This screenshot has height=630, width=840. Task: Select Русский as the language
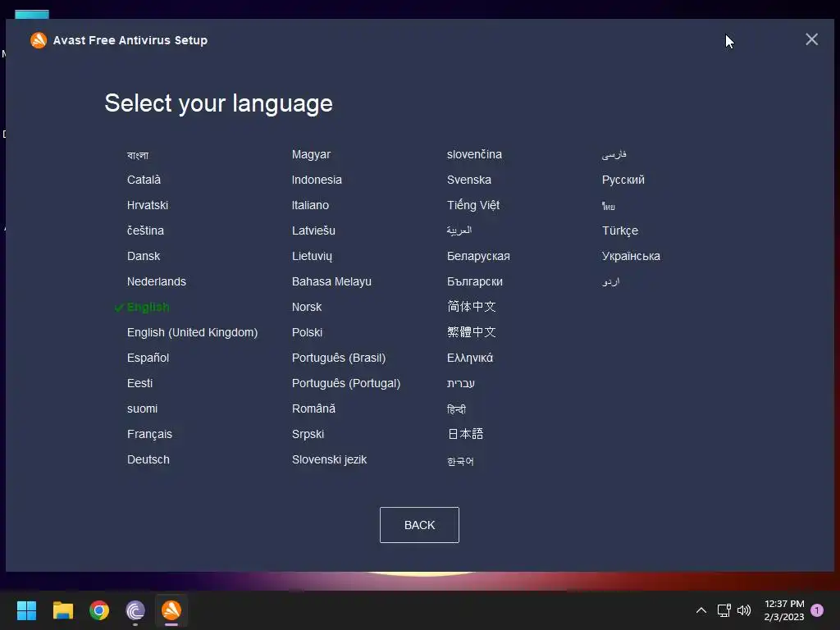point(623,180)
